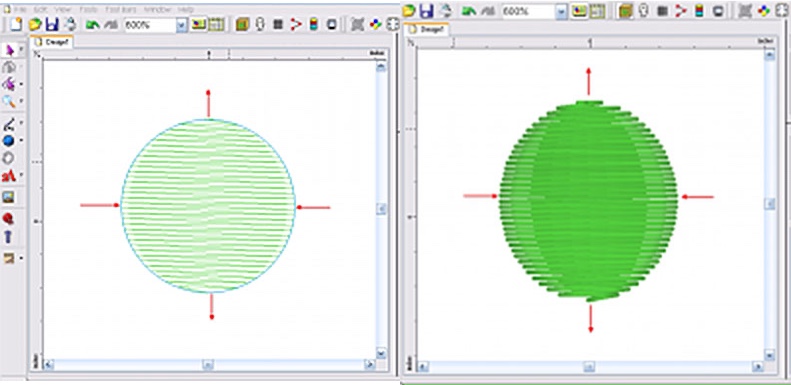Toggle the grid display button in left window toolbar

[x=216, y=24]
